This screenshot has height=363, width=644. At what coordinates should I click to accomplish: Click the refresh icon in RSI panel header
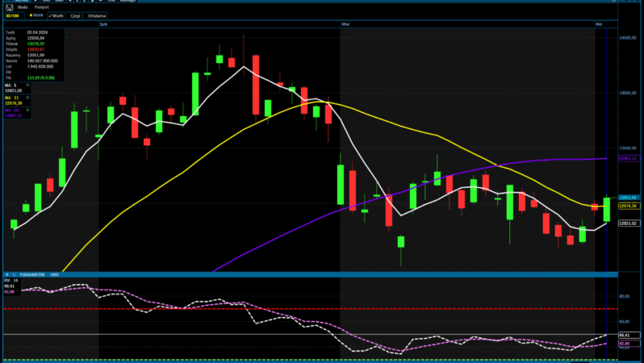pos(14,274)
